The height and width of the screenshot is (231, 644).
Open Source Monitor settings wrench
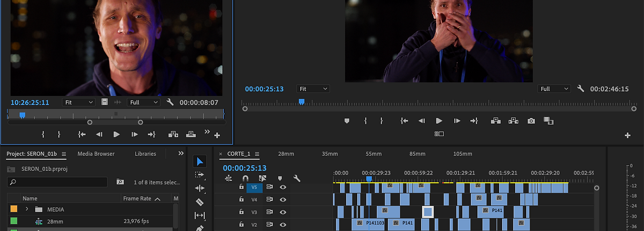(171, 102)
